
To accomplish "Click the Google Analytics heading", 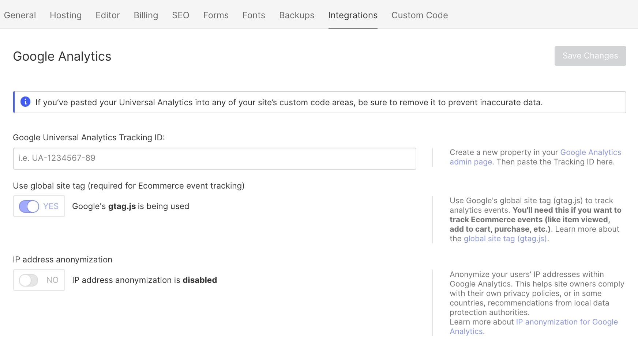I will [62, 56].
